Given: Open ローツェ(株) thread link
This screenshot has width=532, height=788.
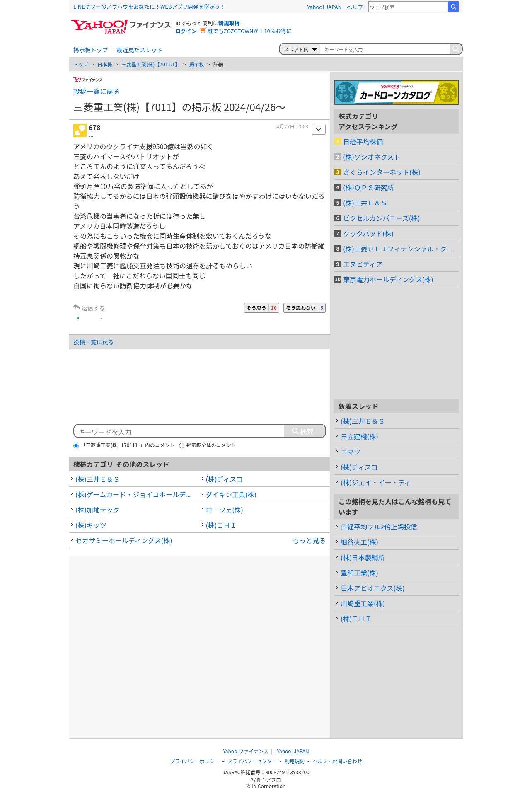Looking at the screenshot, I should click(x=224, y=510).
